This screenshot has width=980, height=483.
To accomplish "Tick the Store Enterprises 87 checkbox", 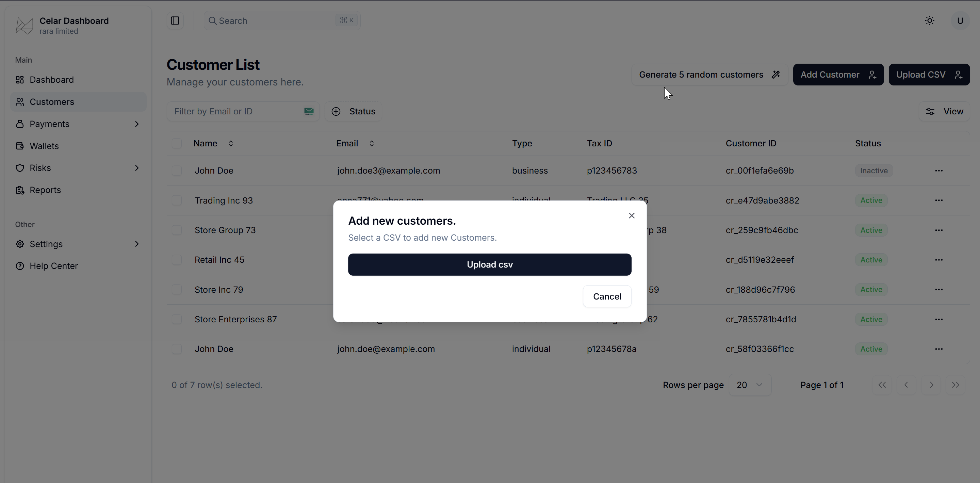I will coord(177,319).
